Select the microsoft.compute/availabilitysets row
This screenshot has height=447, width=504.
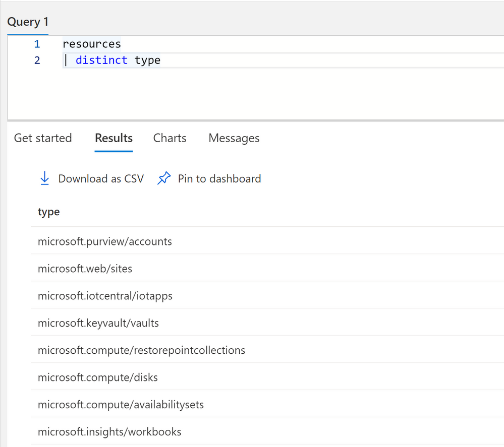[x=267, y=405]
